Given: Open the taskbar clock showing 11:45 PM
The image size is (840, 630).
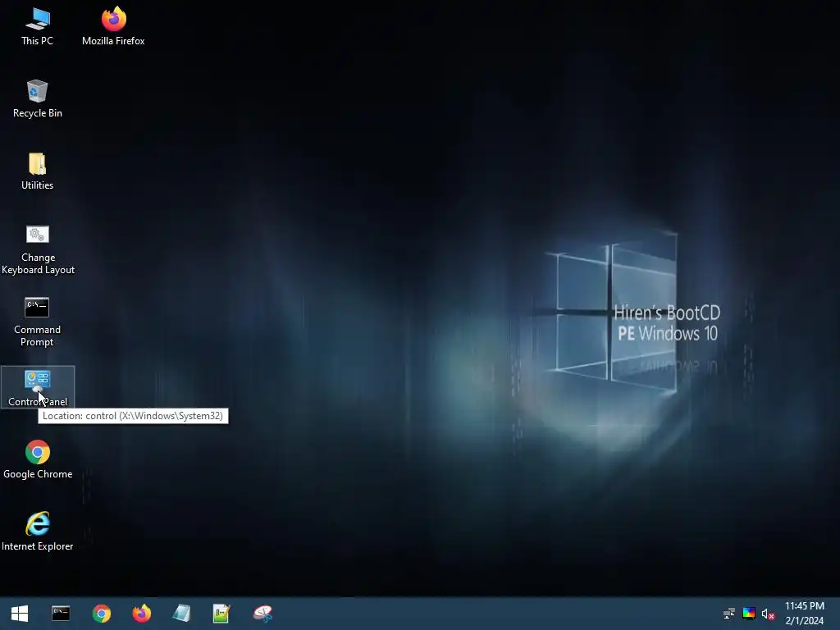Looking at the screenshot, I should click(805, 606).
